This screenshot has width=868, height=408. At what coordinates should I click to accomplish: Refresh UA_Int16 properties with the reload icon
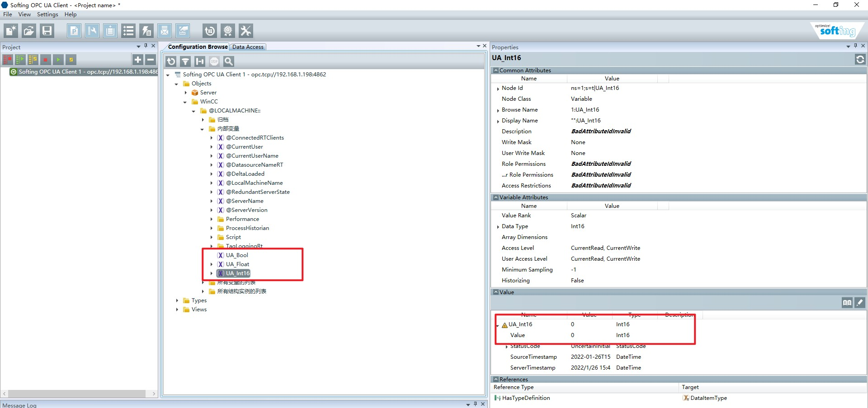click(860, 59)
